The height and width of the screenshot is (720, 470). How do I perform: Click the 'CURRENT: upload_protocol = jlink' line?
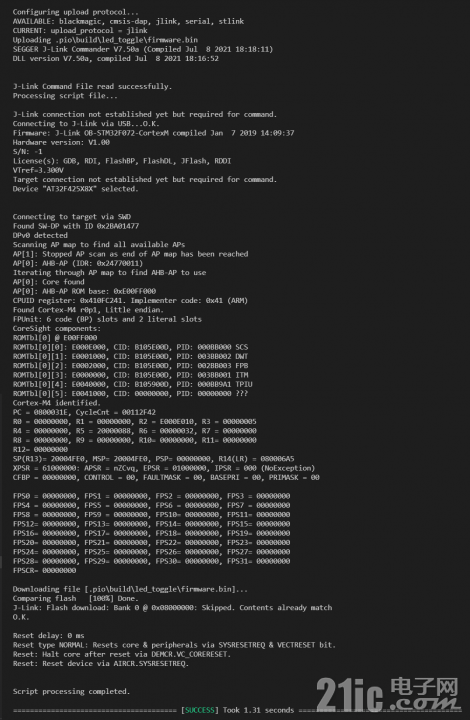(x=80, y=31)
